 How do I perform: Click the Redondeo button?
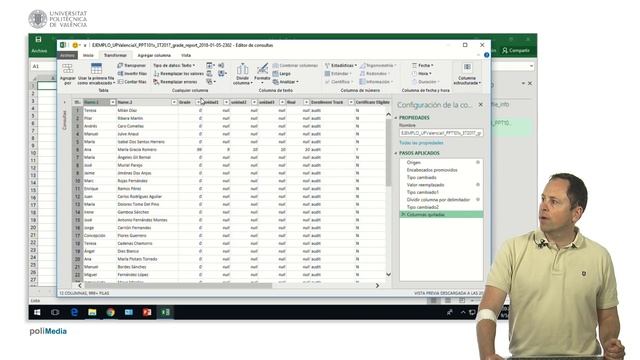click(374, 73)
